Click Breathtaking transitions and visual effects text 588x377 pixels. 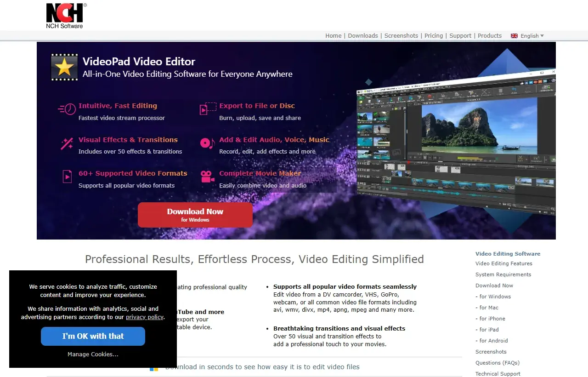click(x=339, y=328)
